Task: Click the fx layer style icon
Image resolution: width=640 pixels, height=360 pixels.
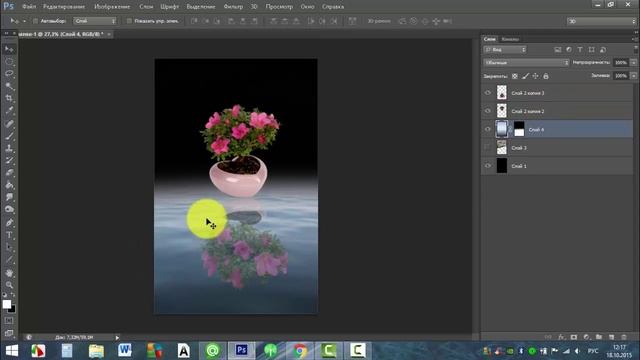Action: click(x=561, y=337)
